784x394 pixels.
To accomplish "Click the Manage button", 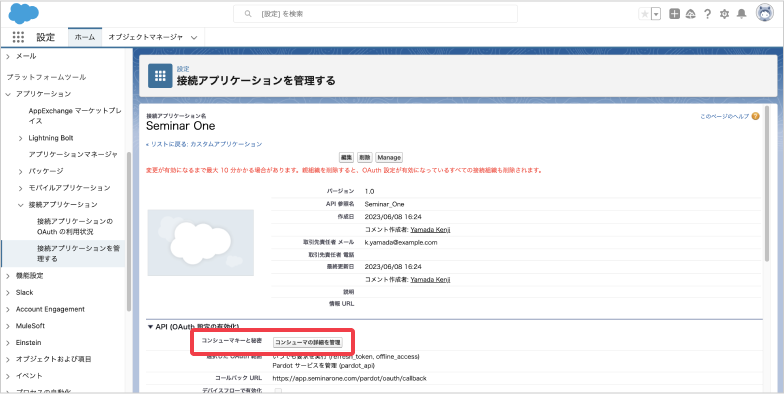I will (x=389, y=158).
